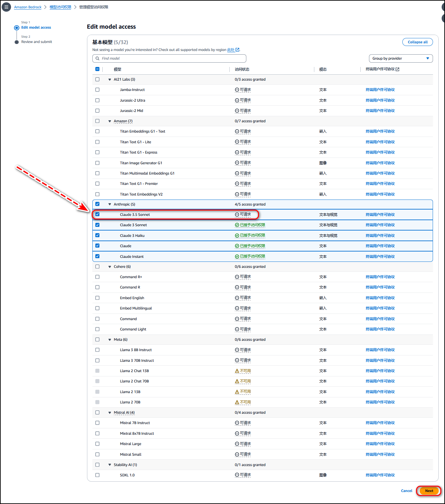Check the Titan Text G1 - Express checkbox
This screenshot has height=504, width=445.
97,152
